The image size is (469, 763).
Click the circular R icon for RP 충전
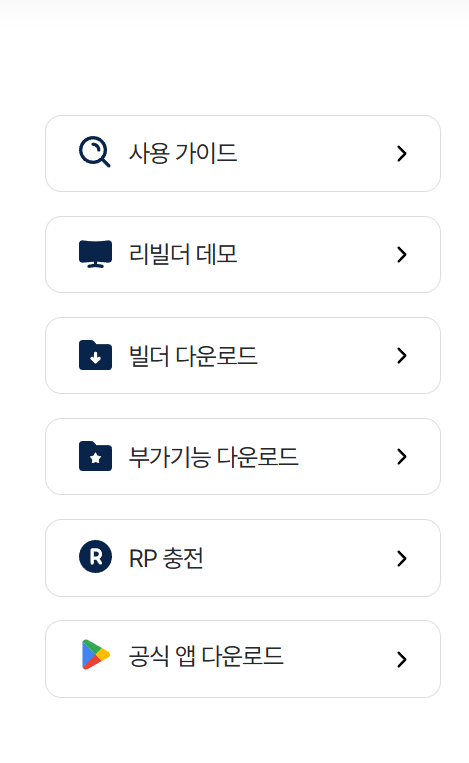[95, 557]
